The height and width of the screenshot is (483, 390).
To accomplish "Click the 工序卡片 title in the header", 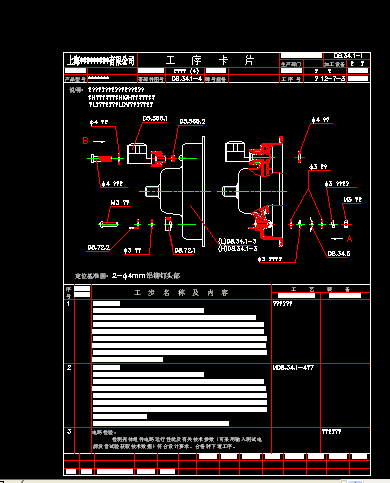I will click(210, 60).
